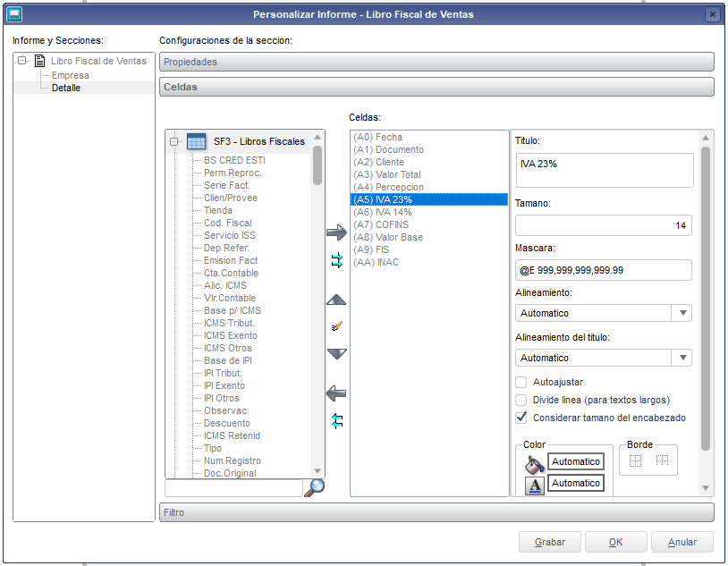
Task: Select the Base de IPI field
Action: point(227,360)
